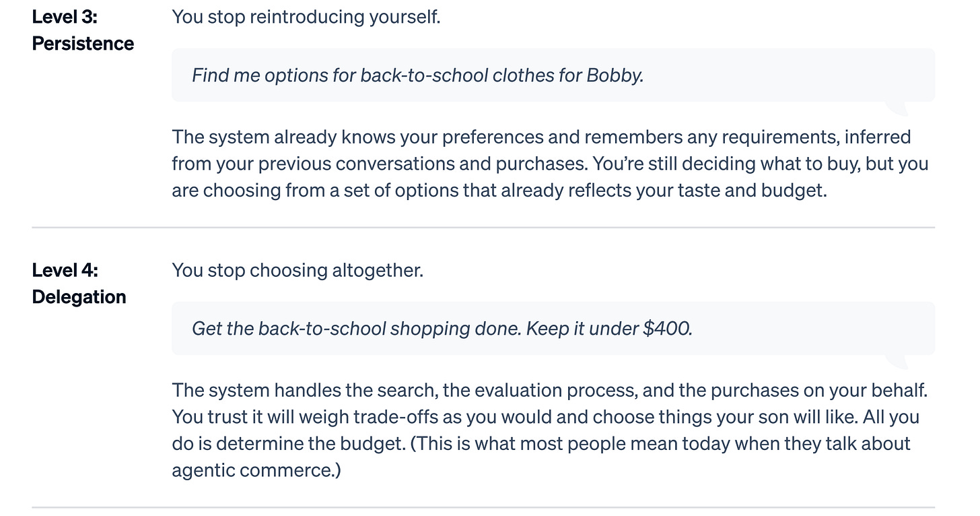Click the 'Find me options for back-to-school' quote bubble

417,75
